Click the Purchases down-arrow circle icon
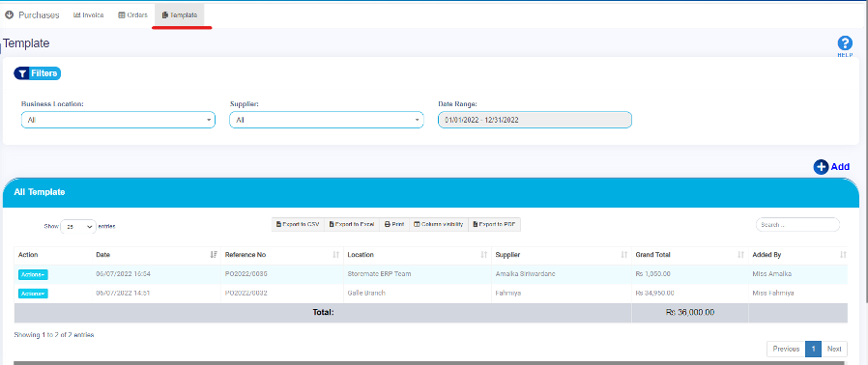The width and height of the screenshot is (868, 365). click(x=9, y=14)
